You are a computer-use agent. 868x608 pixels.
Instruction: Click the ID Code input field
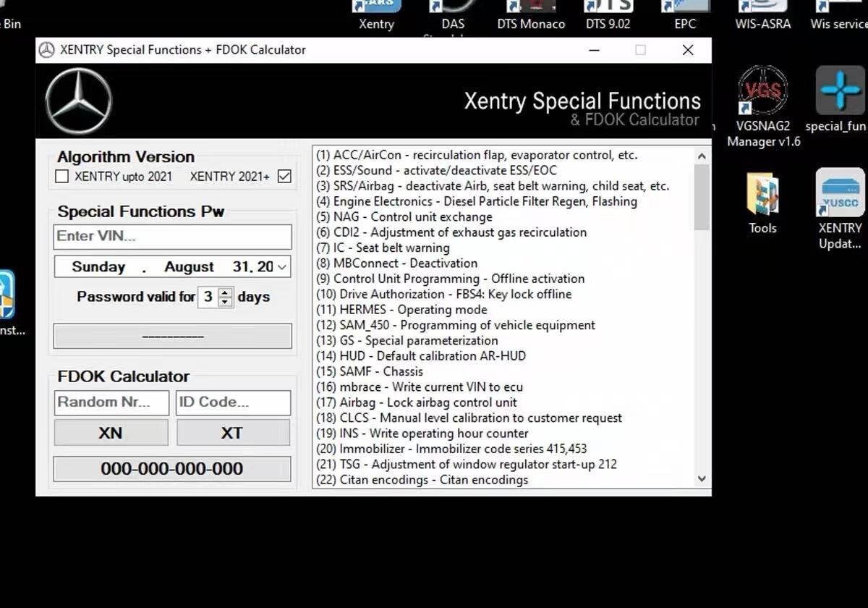(x=233, y=403)
